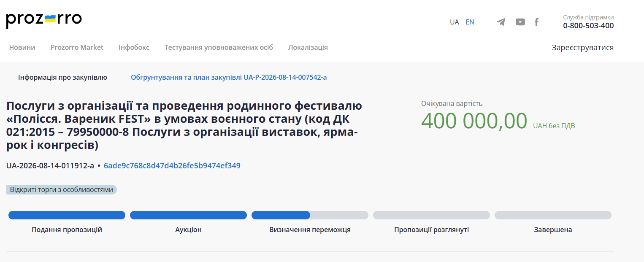This screenshot has height=262, width=644.
Task: Click the Визначення переможця progress bar
Action: [x=310, y=215]
